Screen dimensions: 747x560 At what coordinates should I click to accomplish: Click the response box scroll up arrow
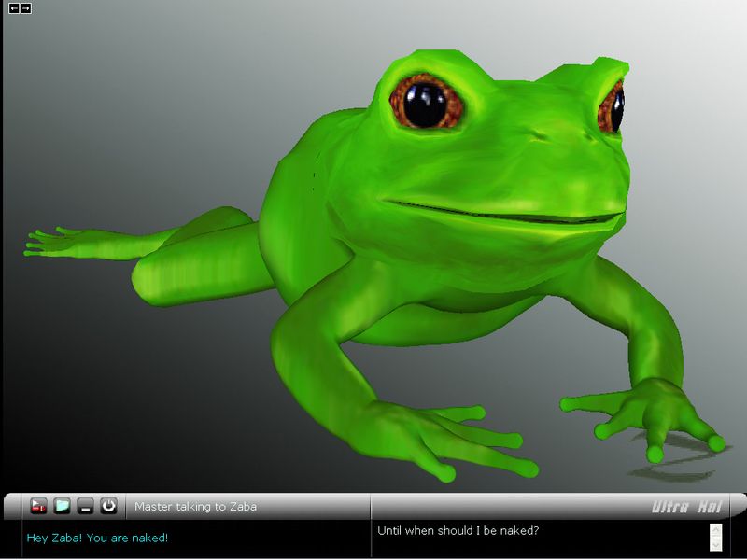coord(716,530)
